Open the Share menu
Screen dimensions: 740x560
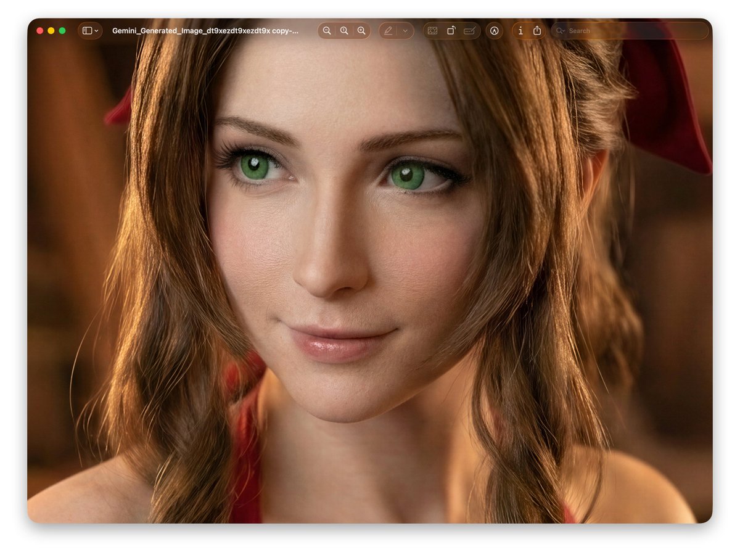click(537, 31)
